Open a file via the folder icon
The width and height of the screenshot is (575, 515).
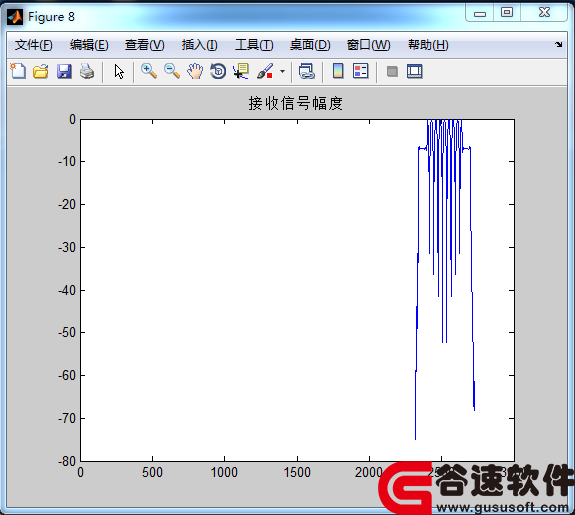[x=41, y=71]
